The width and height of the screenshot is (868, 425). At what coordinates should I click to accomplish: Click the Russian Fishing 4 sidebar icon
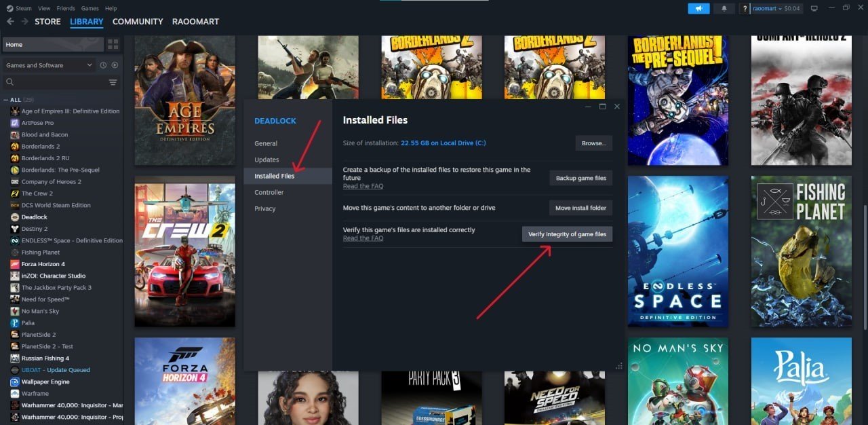[16, 358]
